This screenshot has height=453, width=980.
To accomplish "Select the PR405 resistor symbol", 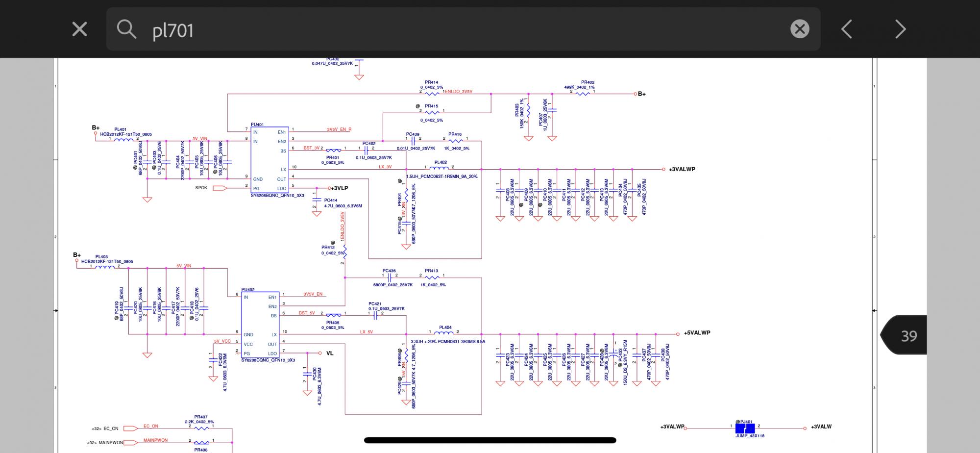I will click(x=333, y=315).
